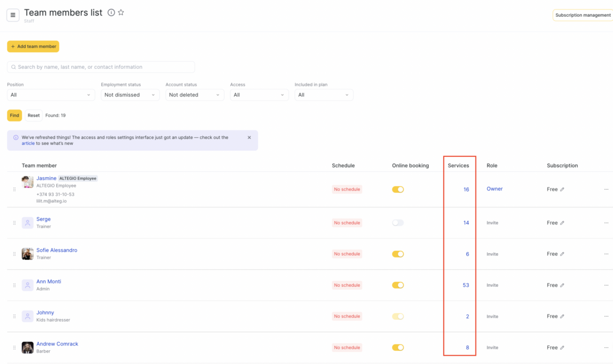Click the Add team member button
The height and width of the screenshot is (364, 613).
(33, 46)
